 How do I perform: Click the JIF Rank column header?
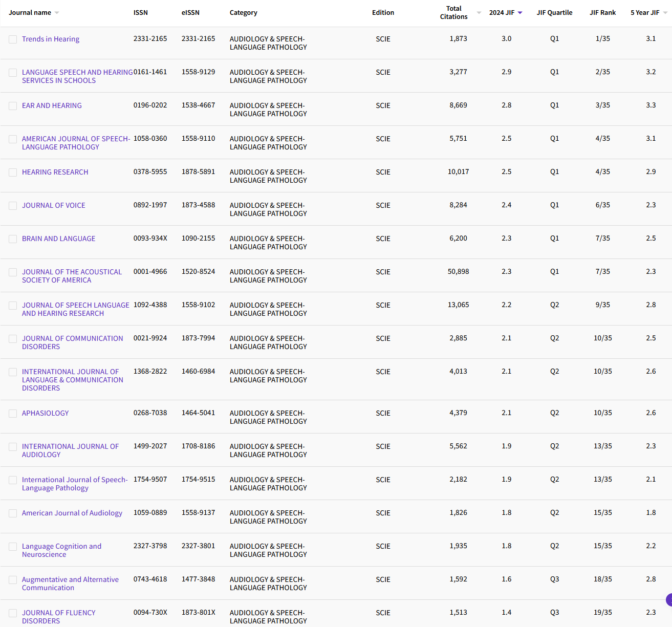tap(602, 13)
